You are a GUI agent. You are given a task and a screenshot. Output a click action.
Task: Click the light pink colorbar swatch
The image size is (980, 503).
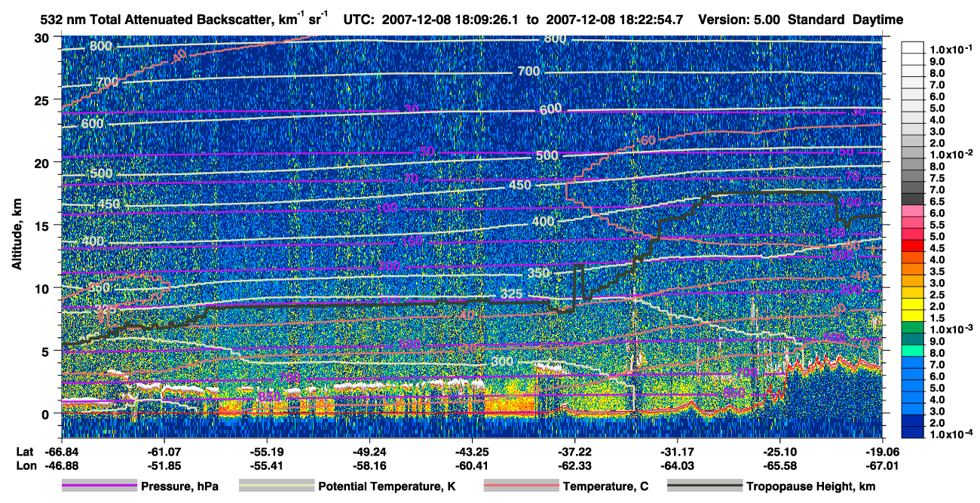point(913,210)
